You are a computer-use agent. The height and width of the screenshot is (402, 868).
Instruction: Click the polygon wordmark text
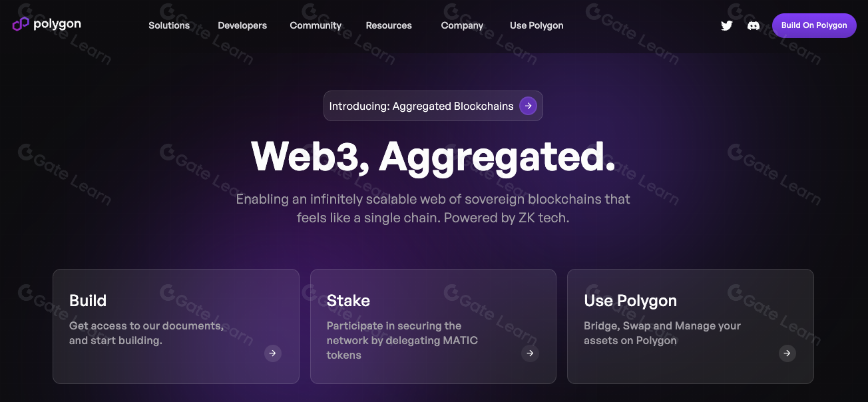(x=57, y=24)
